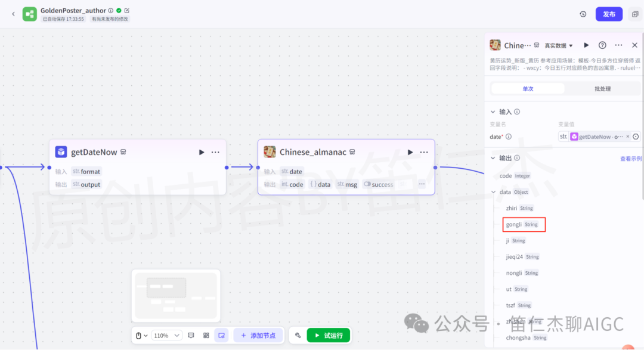Image resolution: width=644 pixels, height=350 pixels.
Task: Click the 发布 publish button
Action: click(609, 14)
